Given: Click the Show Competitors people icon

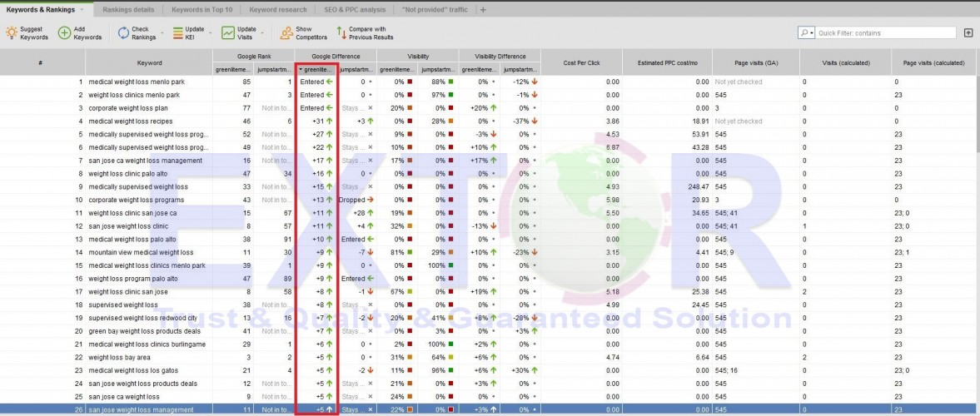Looking at the screenshot, I should (286, 32).
